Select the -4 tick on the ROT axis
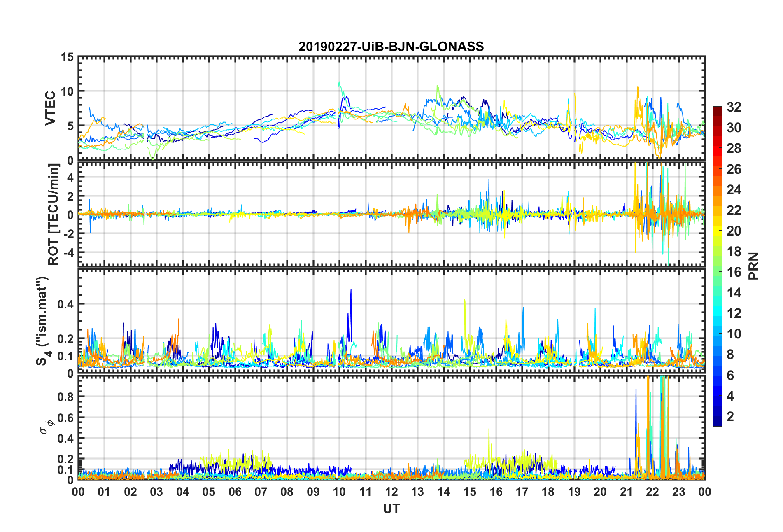783x532 pixels. (x=68, y=252)
